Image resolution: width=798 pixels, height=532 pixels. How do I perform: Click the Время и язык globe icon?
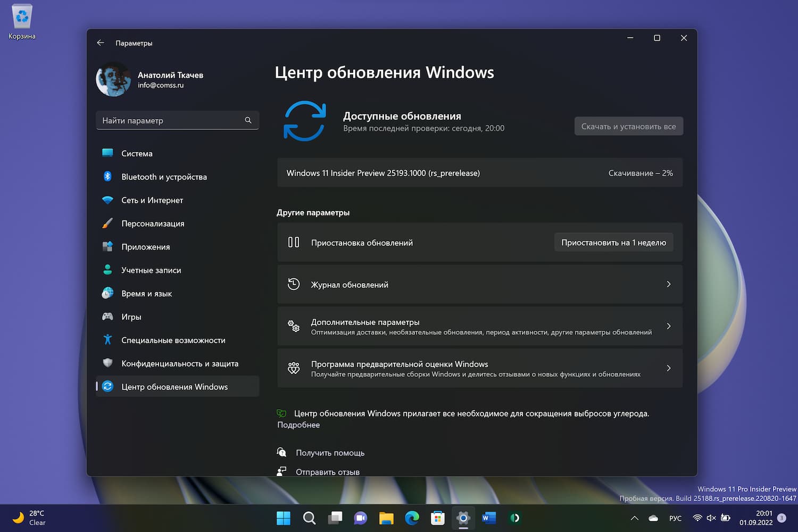point(107,293)
